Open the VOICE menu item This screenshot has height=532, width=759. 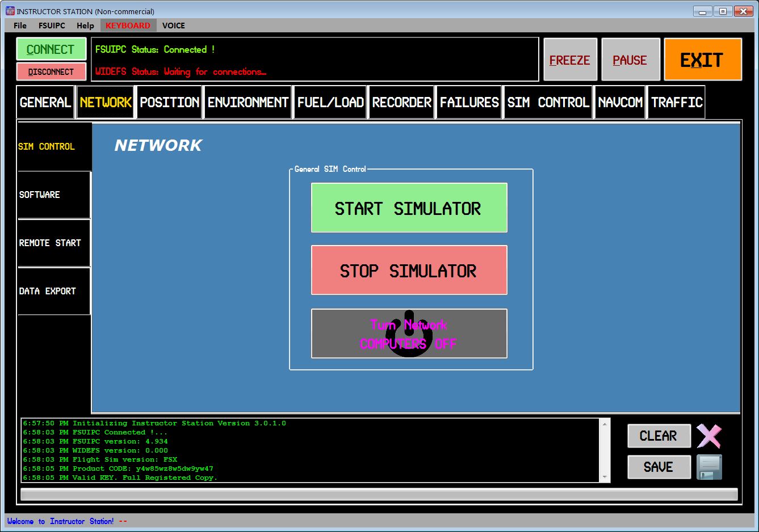pos(174,26)
